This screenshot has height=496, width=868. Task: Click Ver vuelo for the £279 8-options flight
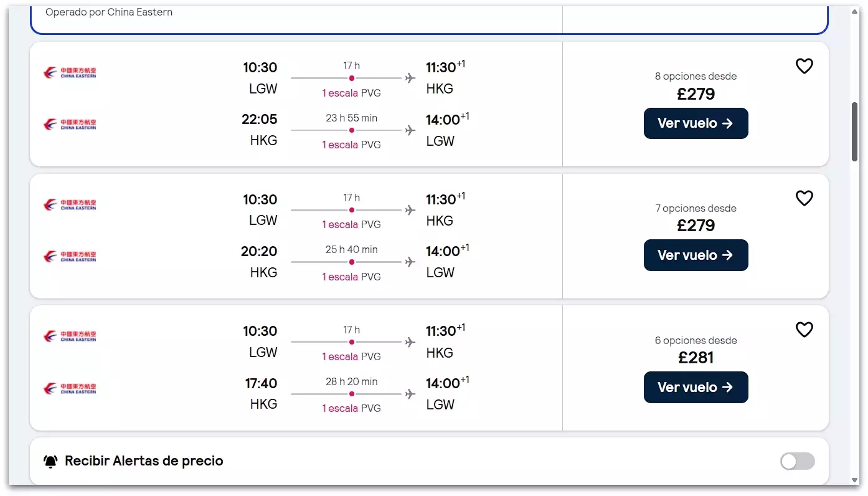click(696, 123)
